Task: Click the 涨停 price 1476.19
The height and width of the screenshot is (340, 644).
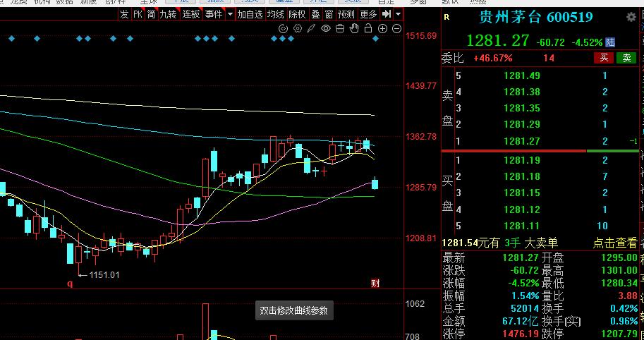Action: pos(521,334)
